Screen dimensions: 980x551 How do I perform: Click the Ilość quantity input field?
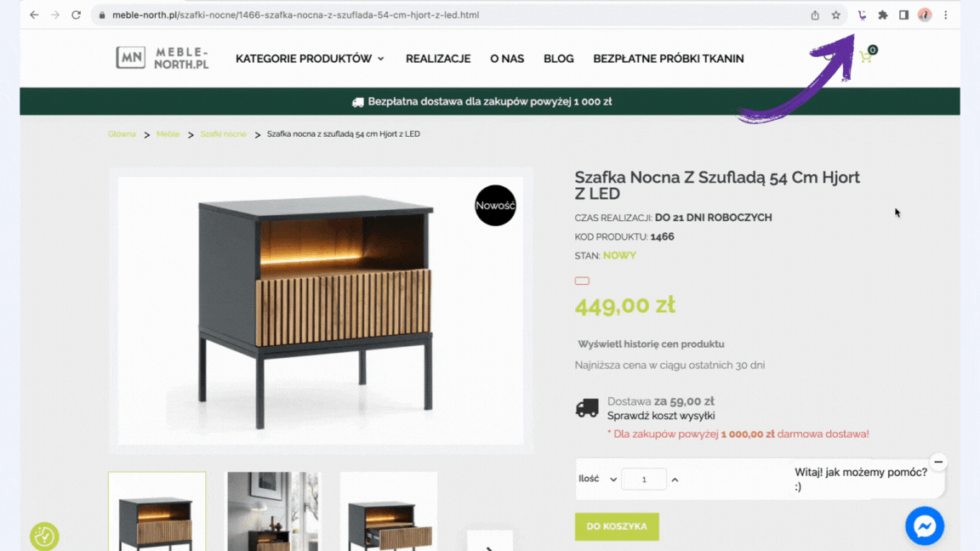pos(644,480)
